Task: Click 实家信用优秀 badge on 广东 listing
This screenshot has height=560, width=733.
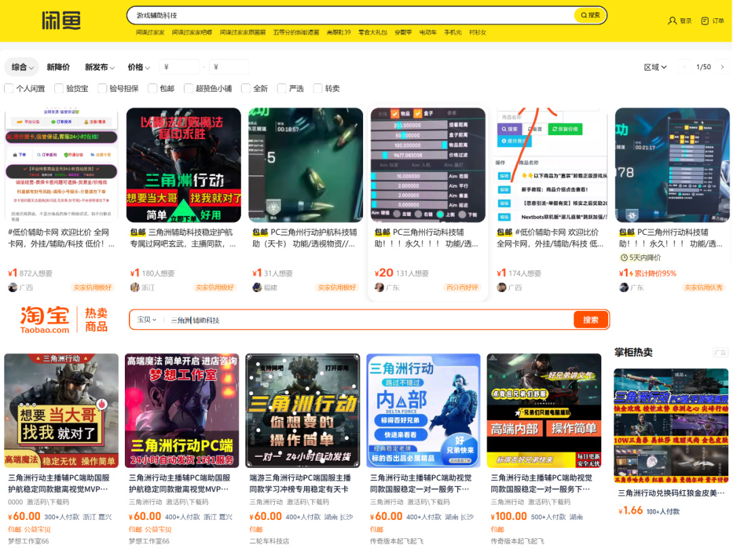Action: click(704, 288)
